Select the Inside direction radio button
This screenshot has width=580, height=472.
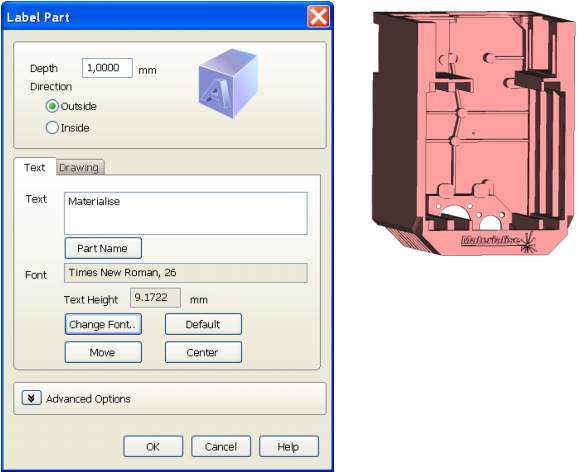tap(52, 128)
